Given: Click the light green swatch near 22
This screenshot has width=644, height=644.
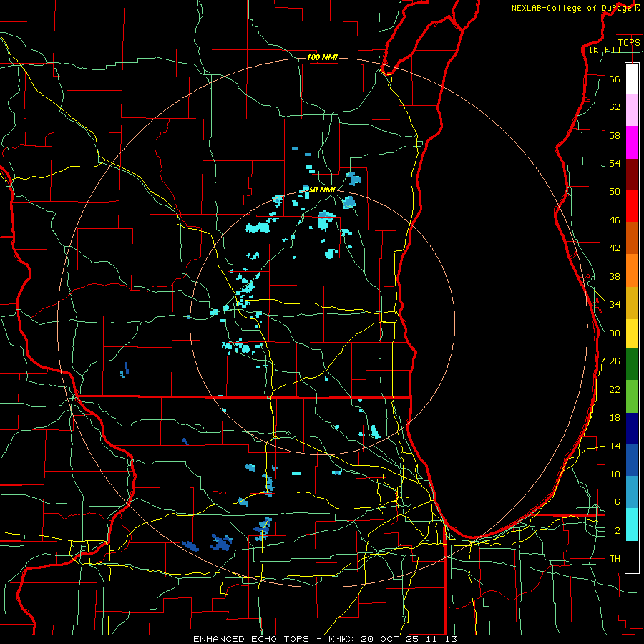Looking at the screenshot, I should pyautogui.click(x=632, y=396).
